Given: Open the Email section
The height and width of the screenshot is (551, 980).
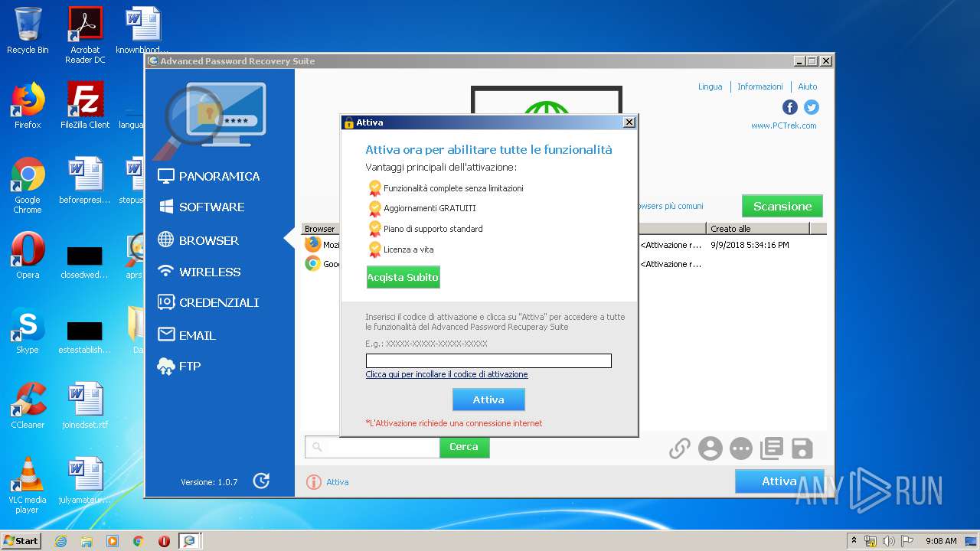Looking at the screenshot, I should pyautogui.click(x=187, y=335).
